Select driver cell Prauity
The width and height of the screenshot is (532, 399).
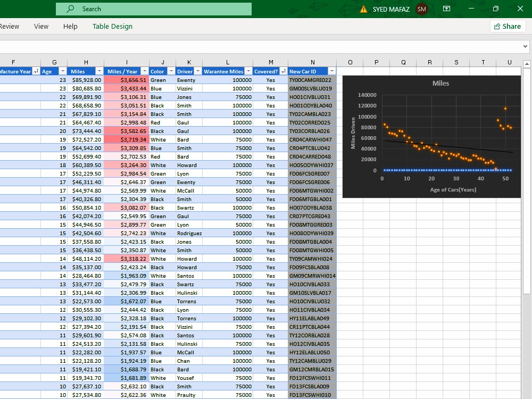tap(189, 395)
